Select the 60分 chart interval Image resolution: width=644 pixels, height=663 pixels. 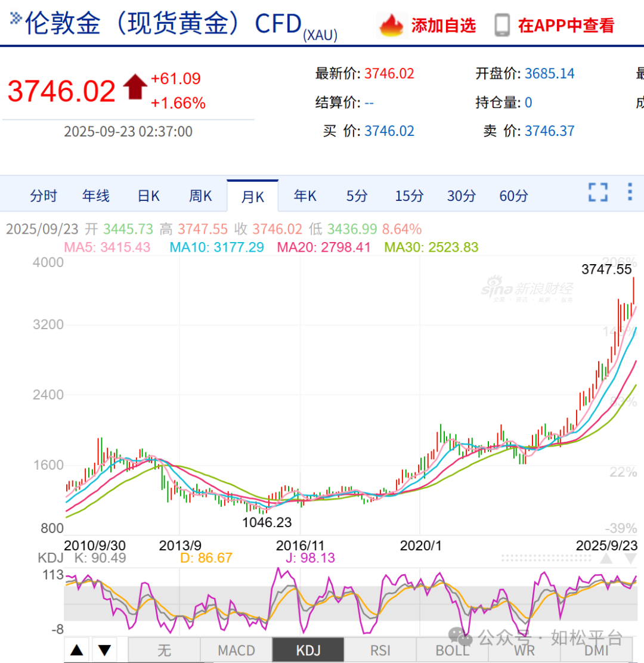pyautogui.click(x=514, y=196)
